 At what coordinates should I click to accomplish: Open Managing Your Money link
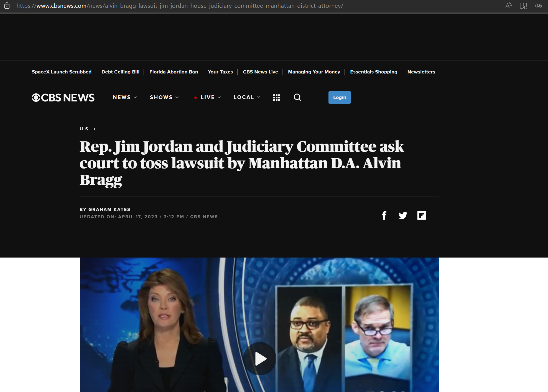[314, 72]
